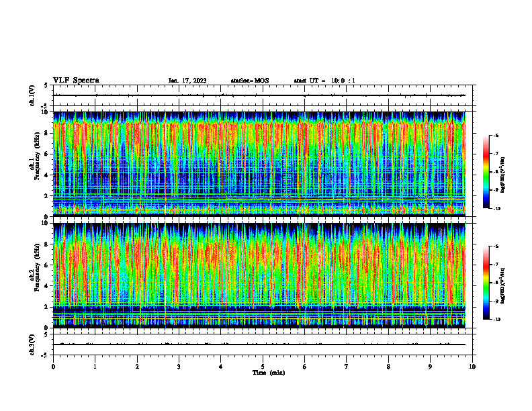This screenshot has height=411, width=532.
Task: Click the "5" tick of ch.1(V) axis
Action: pyautogui.click(x=46, y=85)
